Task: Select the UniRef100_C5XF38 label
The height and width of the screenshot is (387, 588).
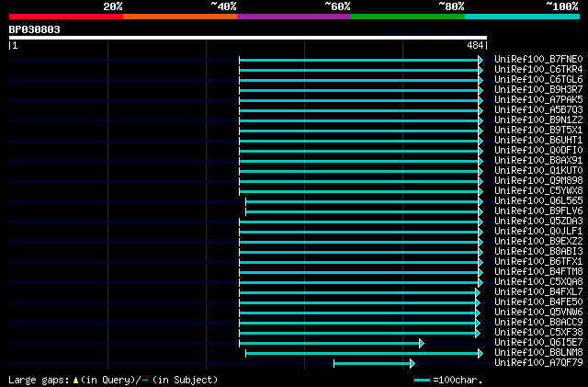Action: click(538, 333)
